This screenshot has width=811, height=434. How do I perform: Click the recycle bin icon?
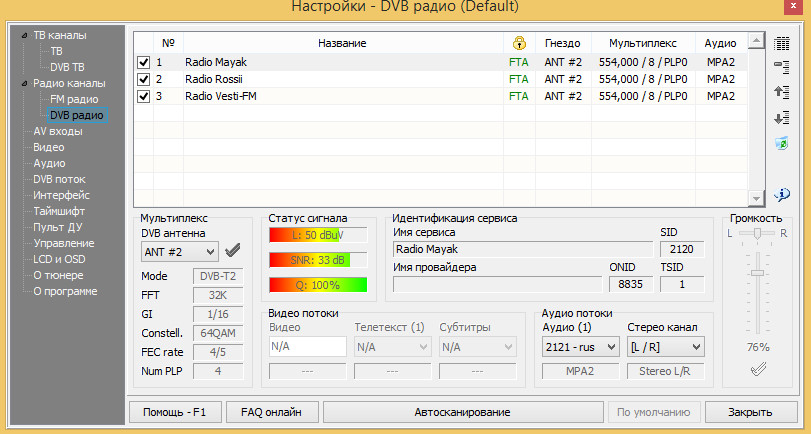(x=782, y=144)
